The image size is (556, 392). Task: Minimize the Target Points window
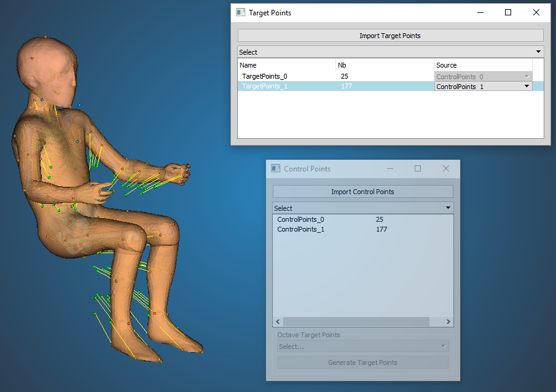coord(480,12)
